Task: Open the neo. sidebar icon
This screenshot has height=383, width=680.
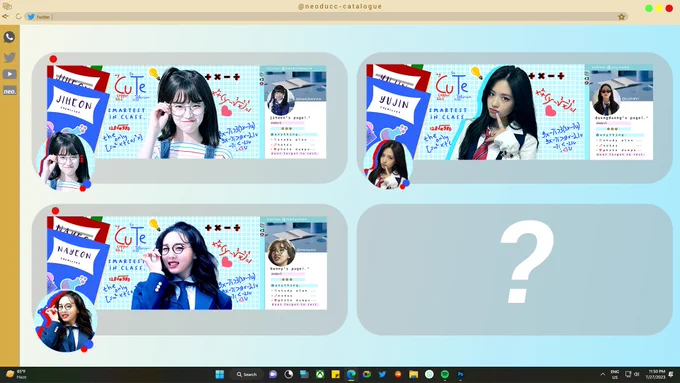Action: pyautogui.click(x=10, y=91)
